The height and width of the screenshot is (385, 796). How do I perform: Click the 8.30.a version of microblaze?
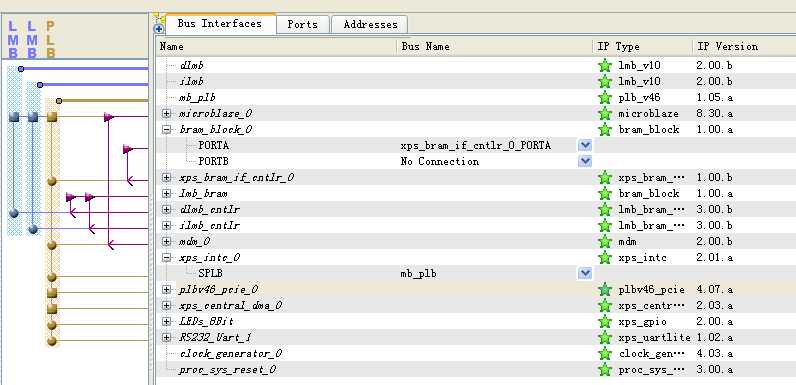click(x=715, y=114)
